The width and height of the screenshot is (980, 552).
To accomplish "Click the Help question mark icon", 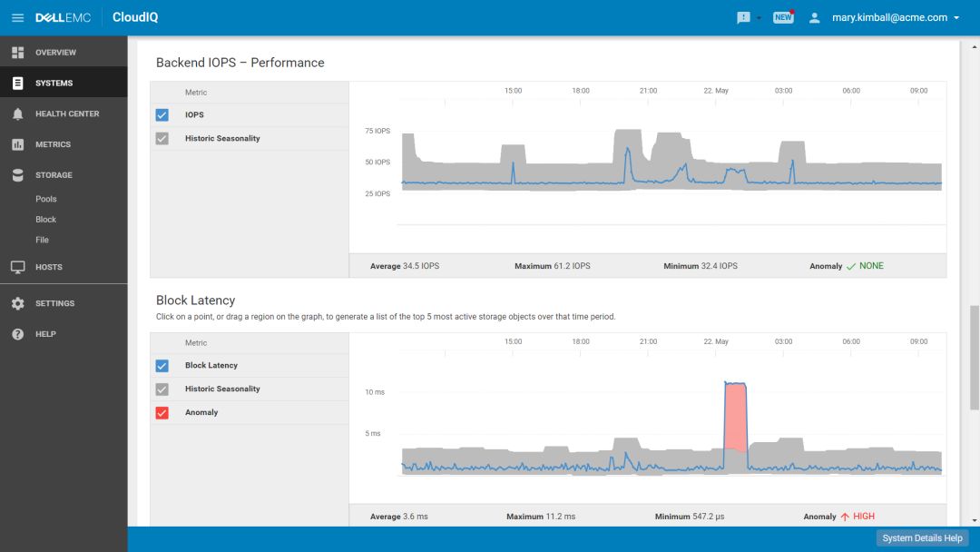I will click(x=17, y=334).
